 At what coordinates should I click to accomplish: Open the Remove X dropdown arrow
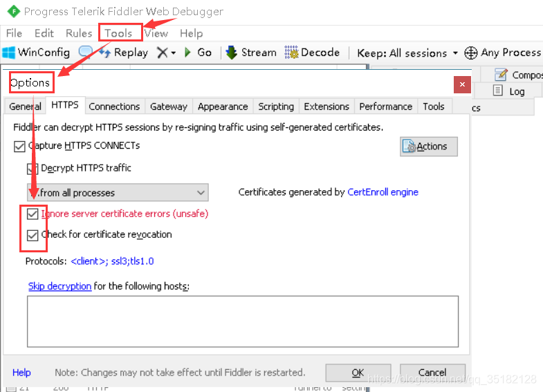(x=174, y=53)
